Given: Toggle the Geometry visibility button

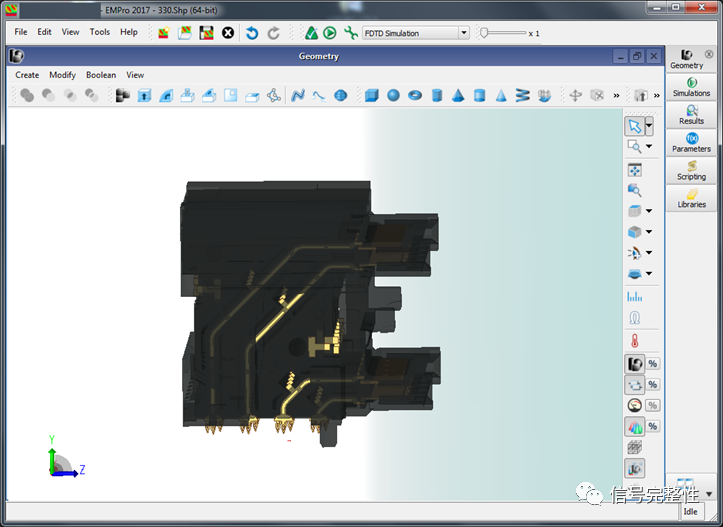Looking at the screenshot, I should [634, 364].
